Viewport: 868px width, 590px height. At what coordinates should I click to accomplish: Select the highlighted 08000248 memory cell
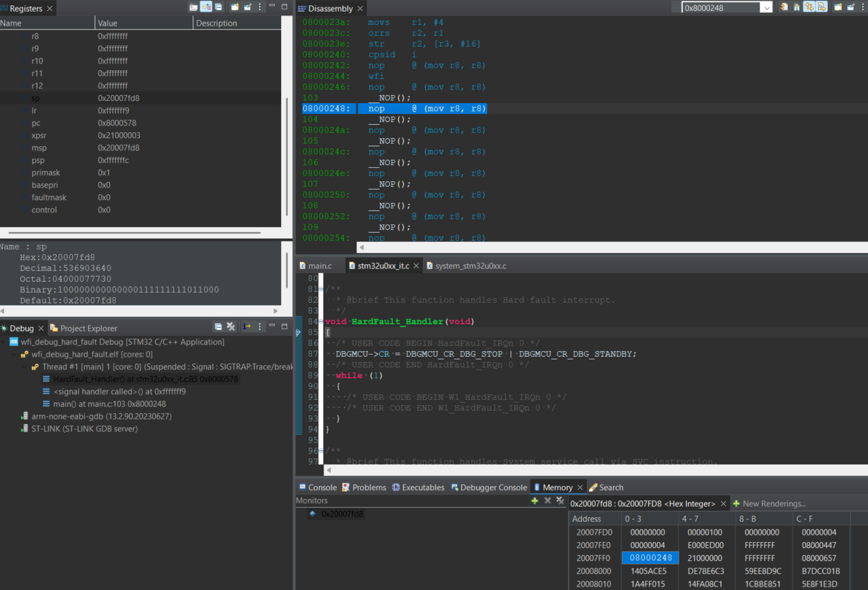(x=650, y=558)
